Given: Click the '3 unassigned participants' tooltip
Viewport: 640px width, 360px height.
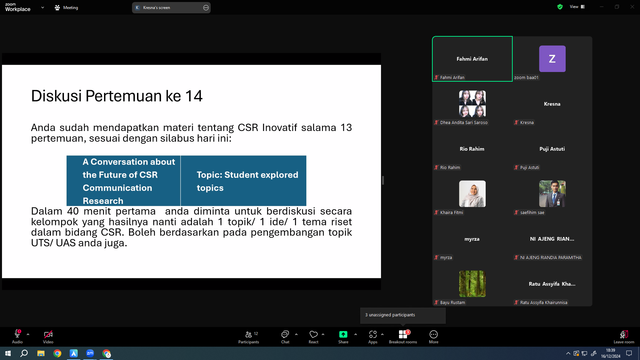Looking at the screenshot, I should [x=403, y=315].
